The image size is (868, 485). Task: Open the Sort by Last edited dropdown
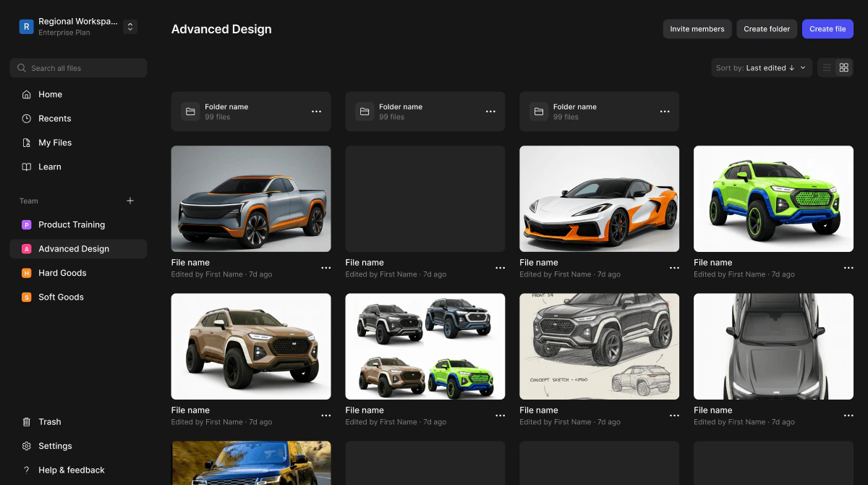click(x=761, y=67)
